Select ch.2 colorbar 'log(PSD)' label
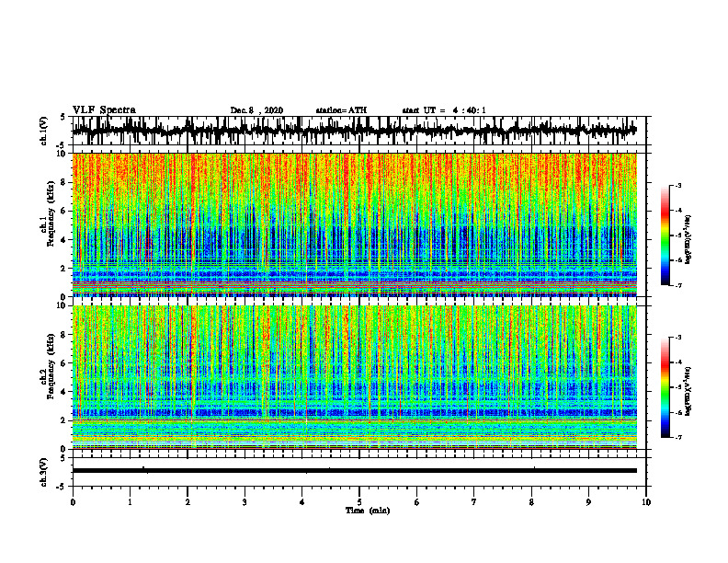The width and height of the screenshot is (728, 563). 688,391
